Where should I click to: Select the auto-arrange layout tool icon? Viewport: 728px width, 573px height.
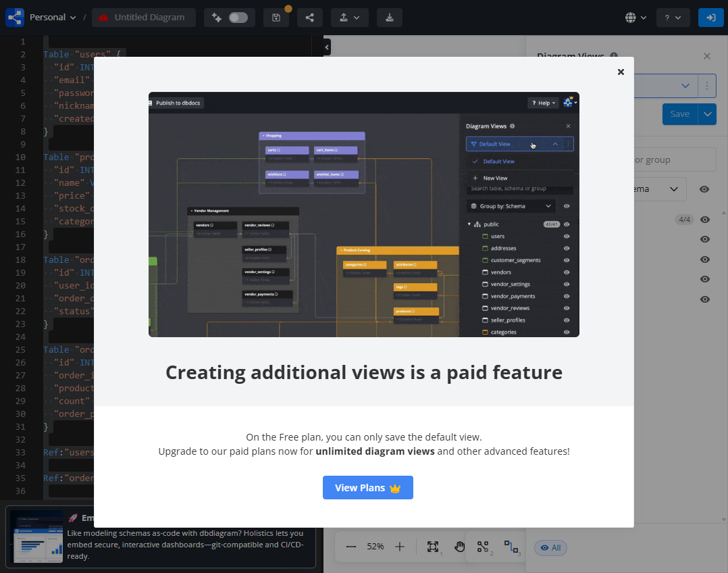tap(511, 547)
